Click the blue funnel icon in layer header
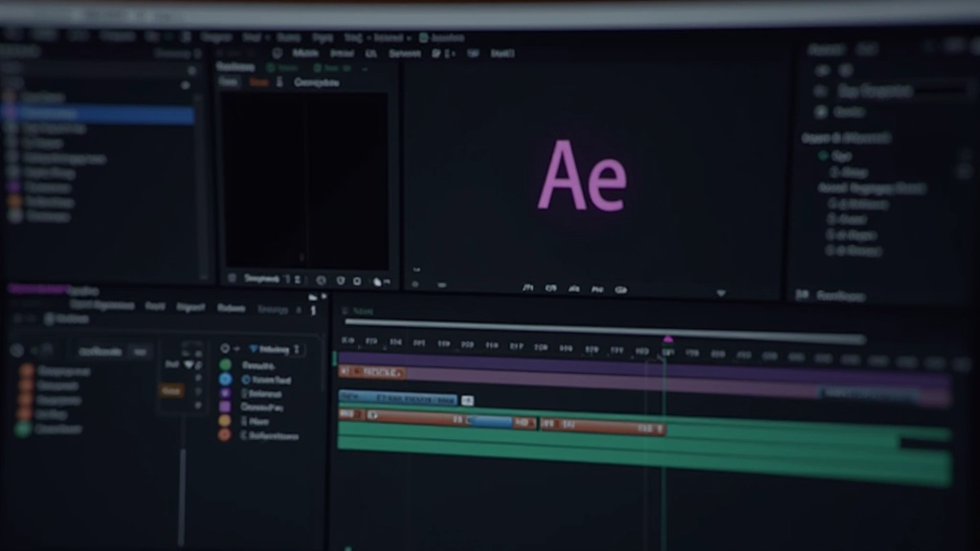 pyautogui.click(x=253, y=348)
